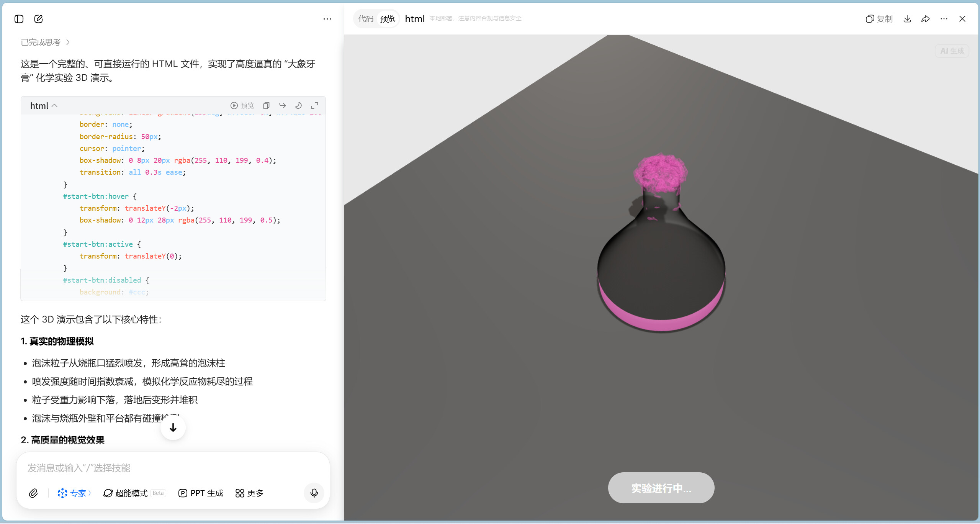
Task: Attach a file with paperclip icon
Action: coord(33,493)
